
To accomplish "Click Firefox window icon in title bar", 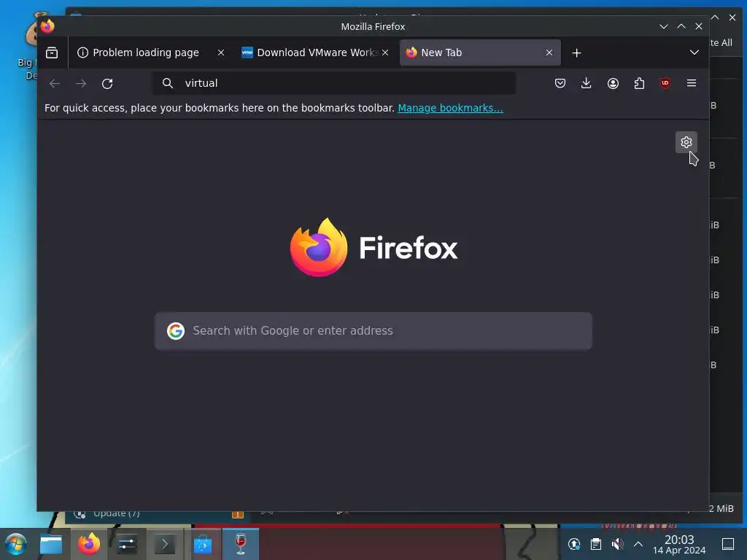I will point(47,26).
